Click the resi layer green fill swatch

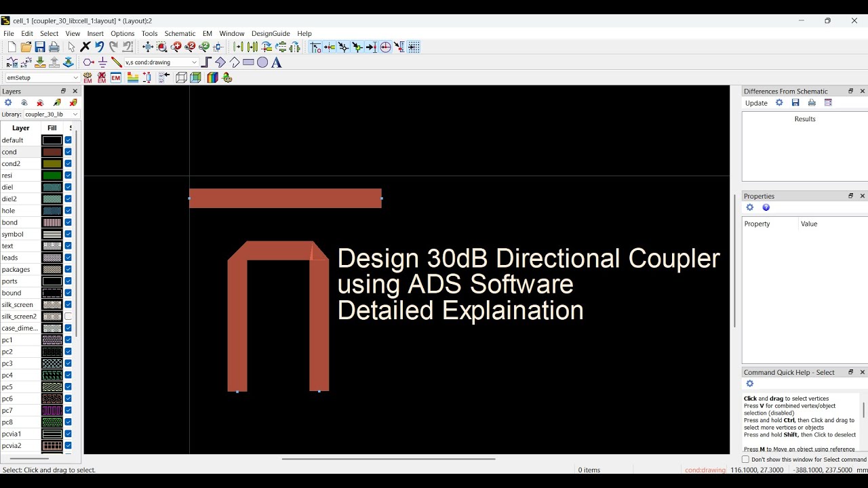(52, 176)
